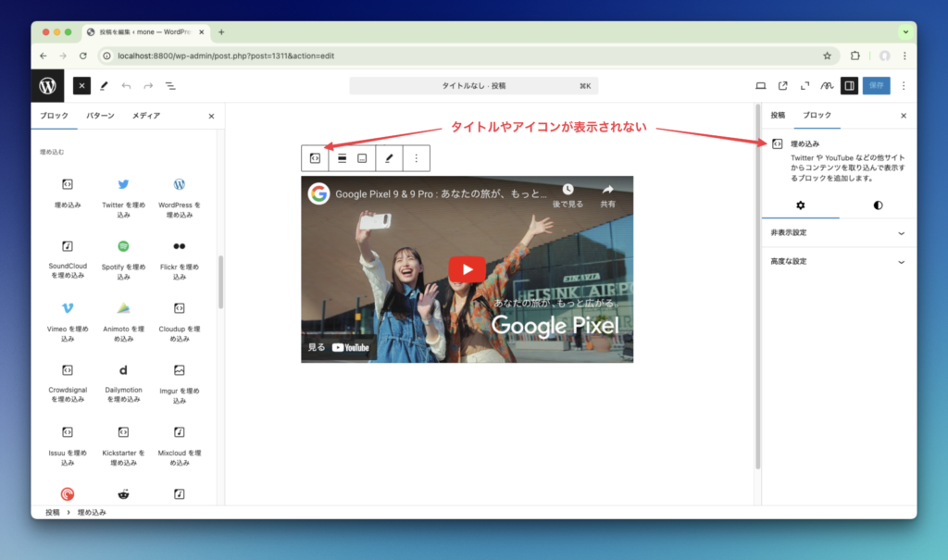Image resolution: width=948 pixels, height=560 pixels.
Task: Edit the embed URL with pencil button
Action: click(390, 158)
